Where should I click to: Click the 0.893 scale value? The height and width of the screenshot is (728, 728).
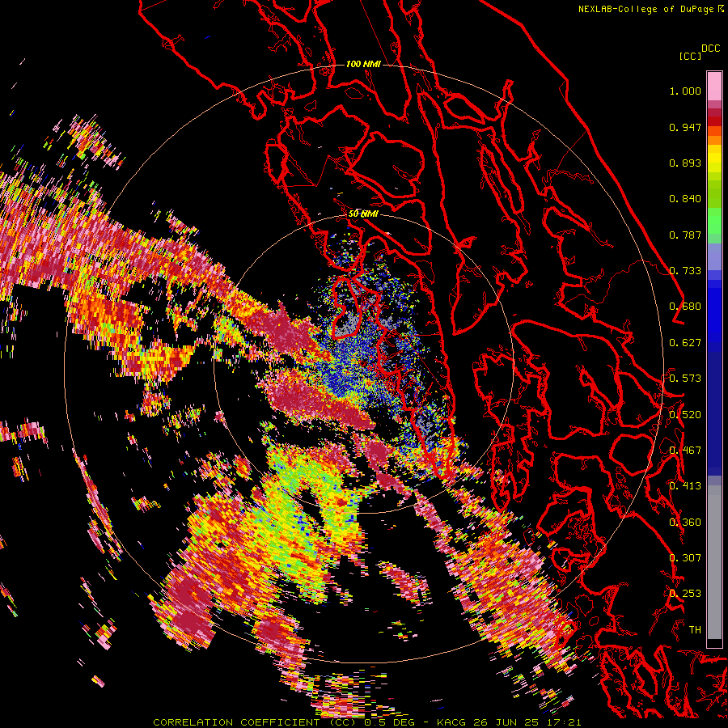tap(685, 163)
